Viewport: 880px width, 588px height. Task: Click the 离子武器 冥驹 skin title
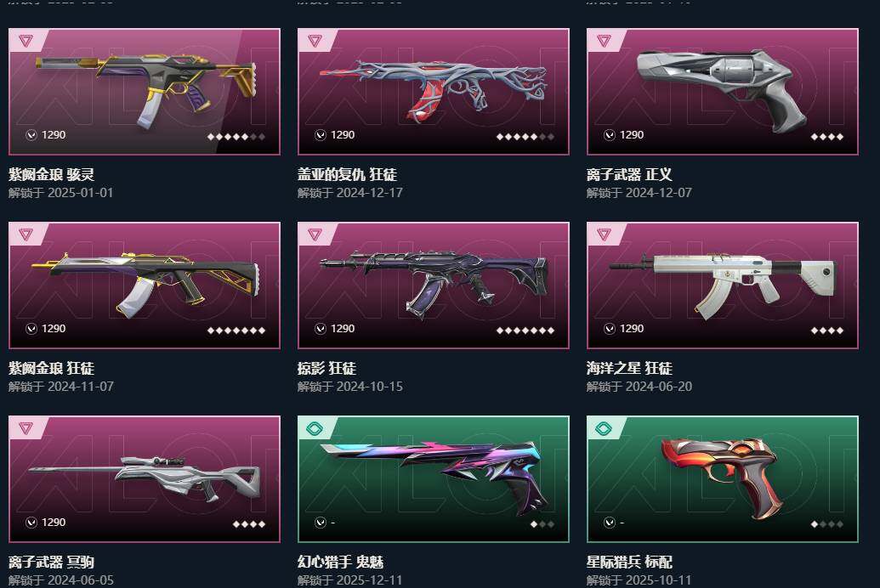(51, 563)
